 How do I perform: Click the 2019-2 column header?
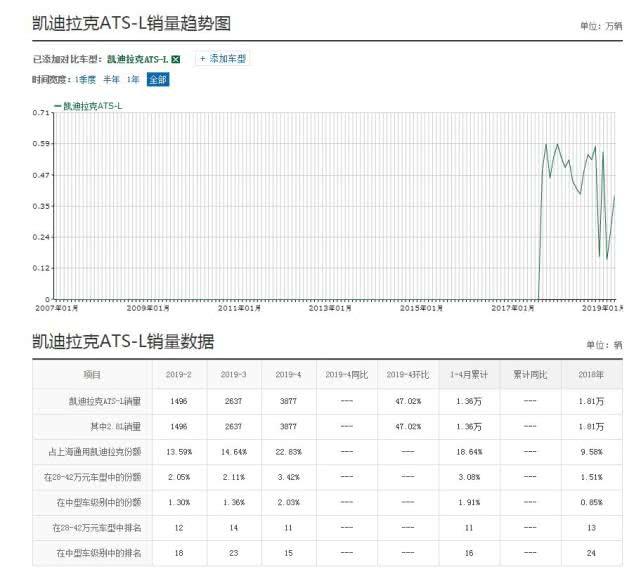179,374
